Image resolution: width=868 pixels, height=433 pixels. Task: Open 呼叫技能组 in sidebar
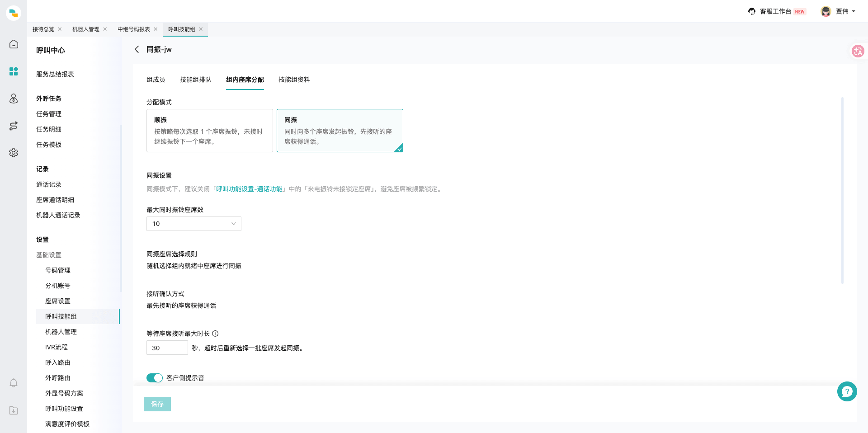[78, 316]
